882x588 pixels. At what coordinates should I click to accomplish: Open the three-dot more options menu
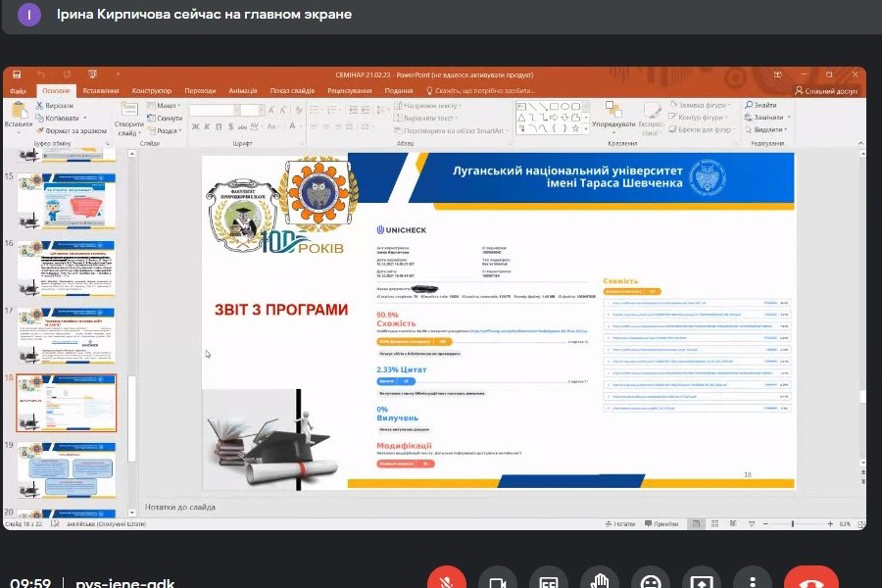[753, 579]
